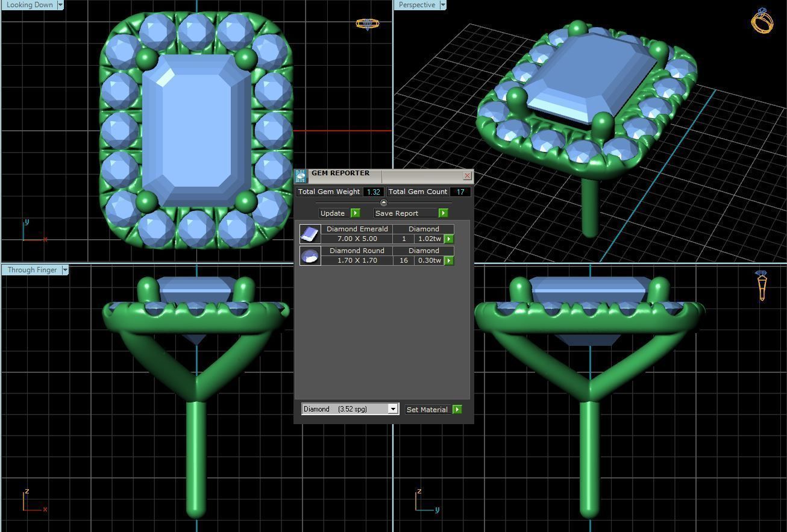Click the Looking Down viewport label
The height and width of the screenshot is (532, 787).
[30, 5]
